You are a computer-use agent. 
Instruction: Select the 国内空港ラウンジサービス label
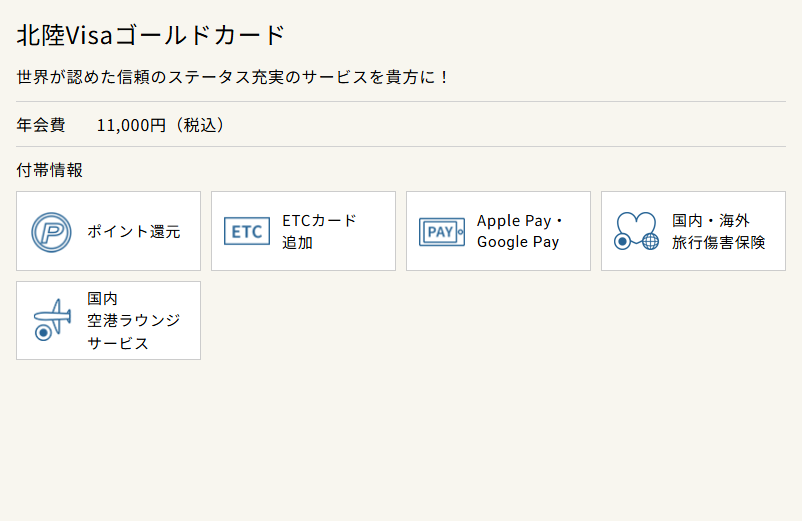click(133, 321)
